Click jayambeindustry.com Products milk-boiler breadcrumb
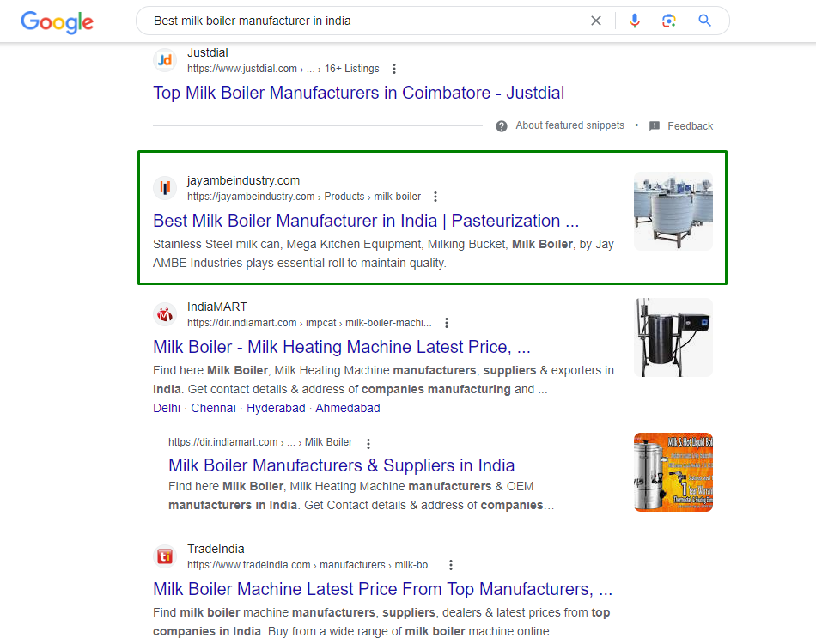 [x=304, y=197]
